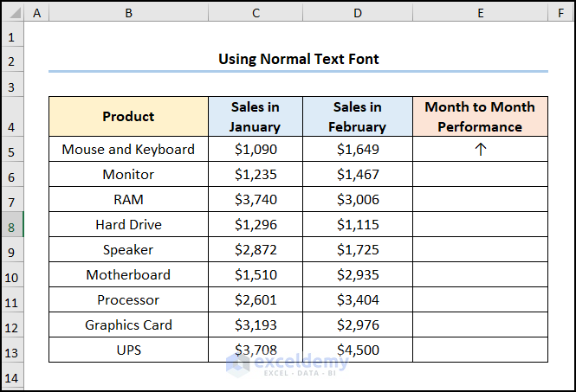Select Monitor's January sales $1,235
This screenshot has width=576, height=392.
tap(255, 174)
